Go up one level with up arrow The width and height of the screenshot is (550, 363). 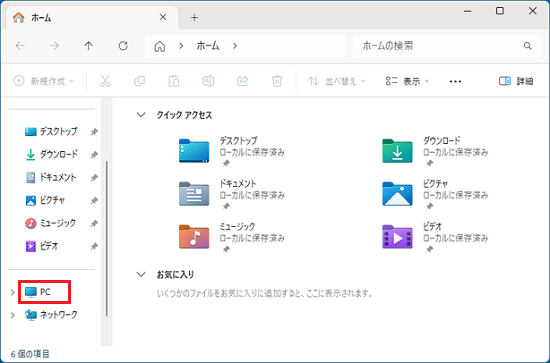point(88,46)
